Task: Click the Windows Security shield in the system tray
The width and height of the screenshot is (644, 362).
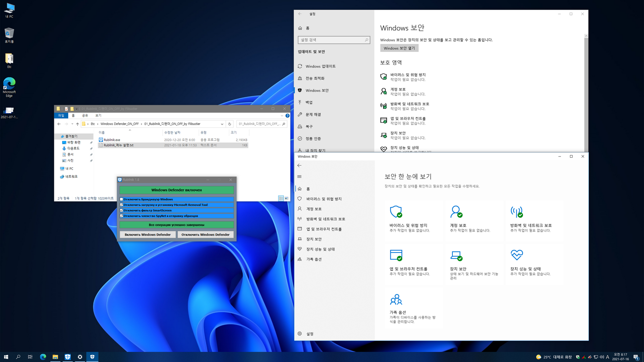Action: pos(578,357)
